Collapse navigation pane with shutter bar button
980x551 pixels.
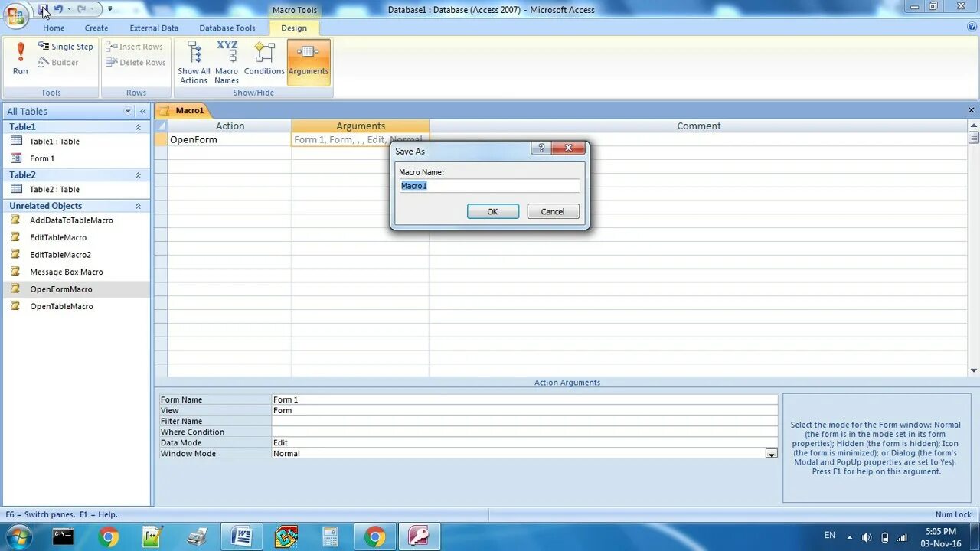[142, 111]
